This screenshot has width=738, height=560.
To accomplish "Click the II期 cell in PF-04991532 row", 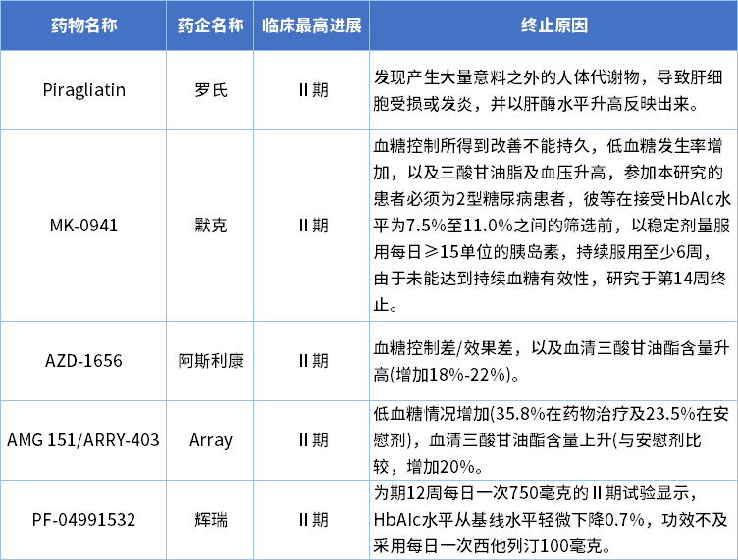I will [x=311, y=520].
